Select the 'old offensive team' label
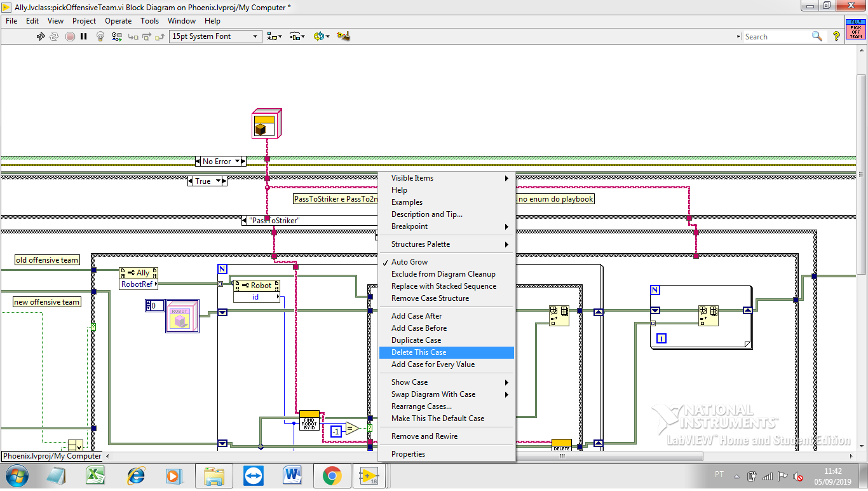 48,260
